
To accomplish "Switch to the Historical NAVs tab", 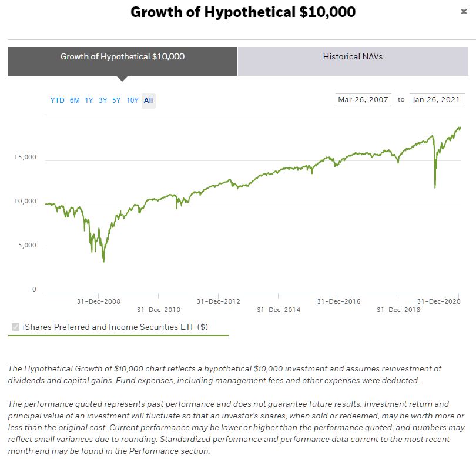I will click(x=353, y=61).
